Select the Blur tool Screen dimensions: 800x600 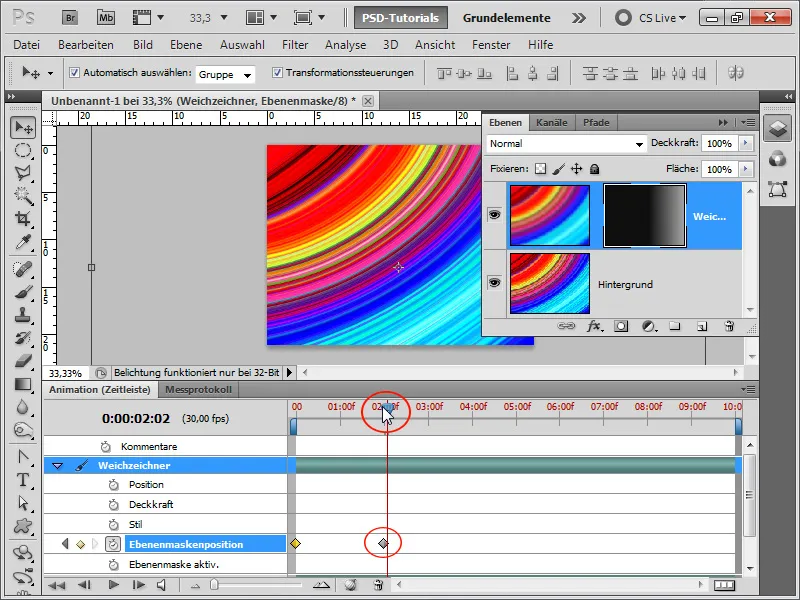23,407
